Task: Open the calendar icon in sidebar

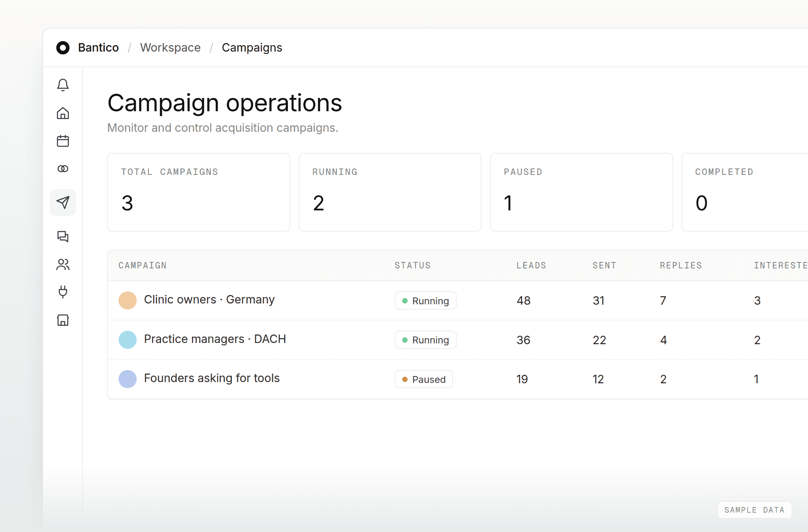Action: click(63, 141)
